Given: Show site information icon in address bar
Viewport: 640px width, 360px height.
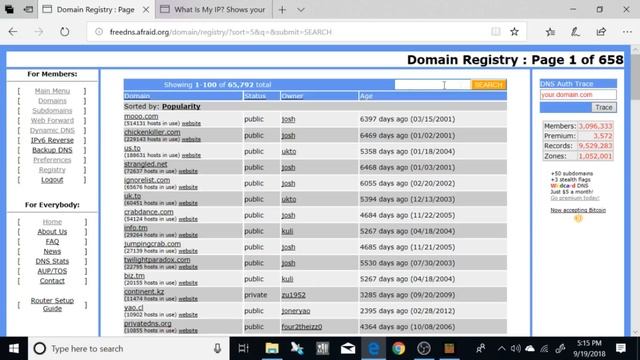Looking at the screenshot, I should [99, 32].
